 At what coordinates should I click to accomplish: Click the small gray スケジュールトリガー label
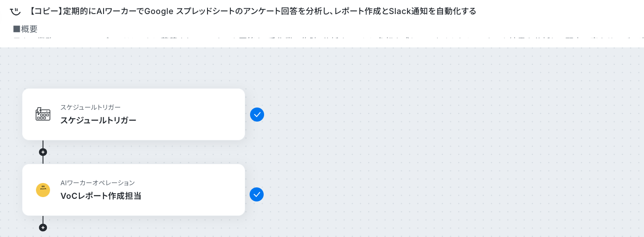[90, 107]
